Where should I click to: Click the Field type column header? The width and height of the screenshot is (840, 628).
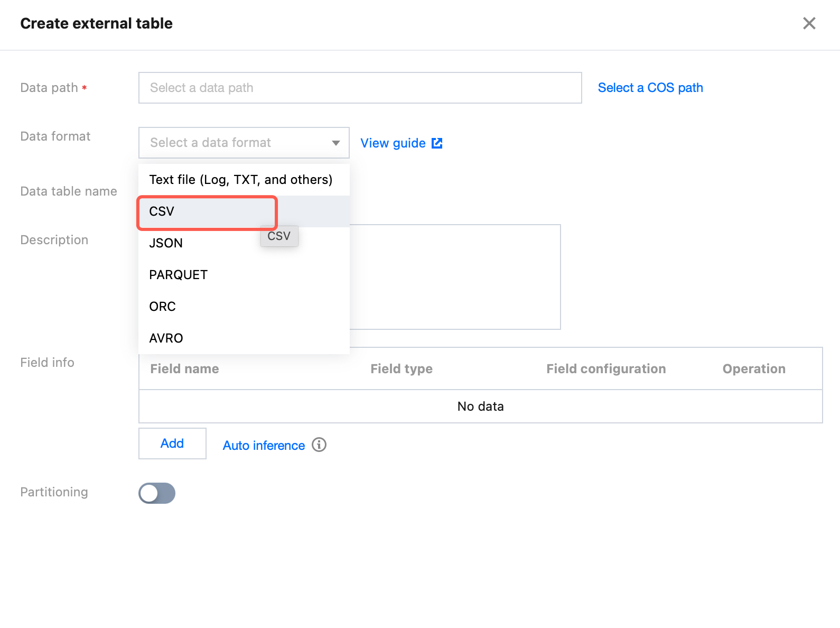402,369
